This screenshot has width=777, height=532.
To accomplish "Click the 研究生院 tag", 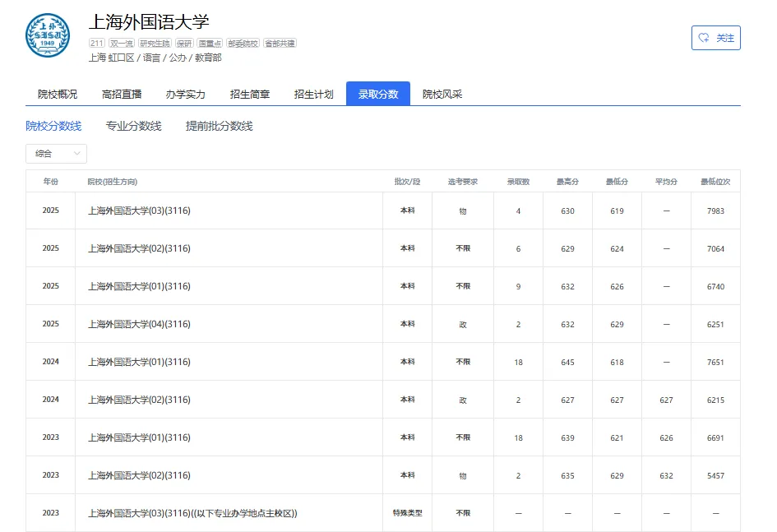I will click(155, 43).
